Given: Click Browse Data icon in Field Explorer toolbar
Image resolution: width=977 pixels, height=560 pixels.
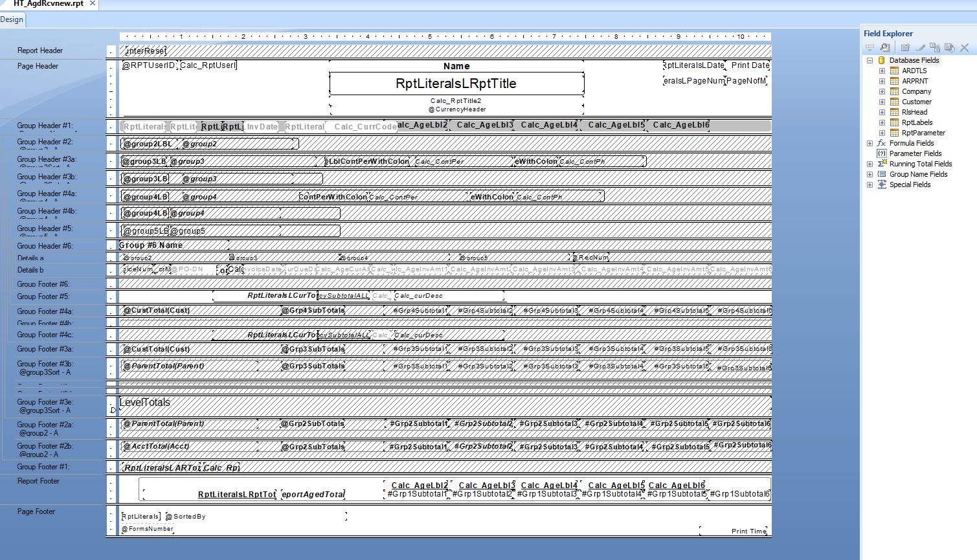Looking at the screenshot, I should (x=885, y=47).
